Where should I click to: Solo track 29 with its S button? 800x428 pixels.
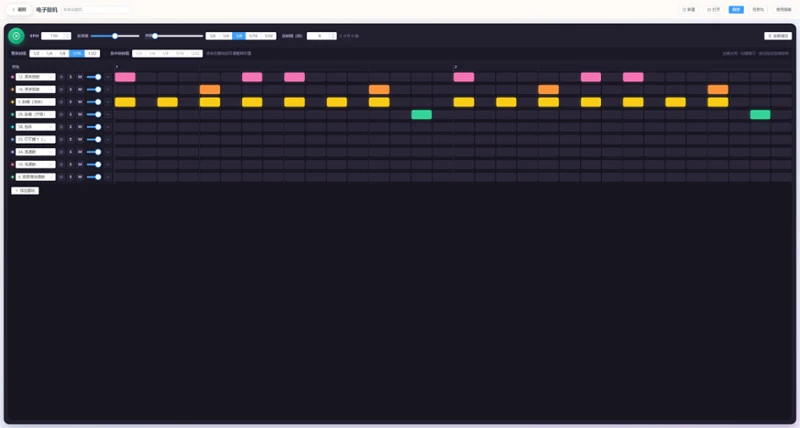click(71, 114)
